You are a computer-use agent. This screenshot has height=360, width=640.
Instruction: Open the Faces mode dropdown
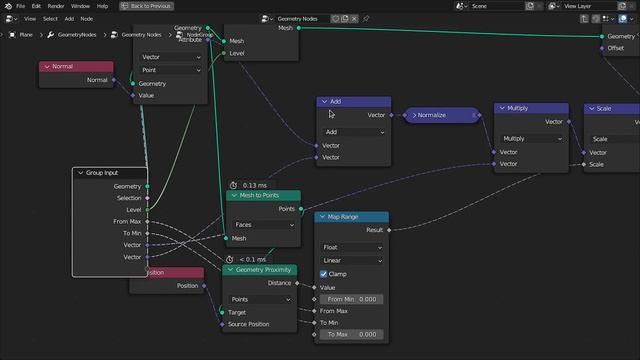point(264,225)
